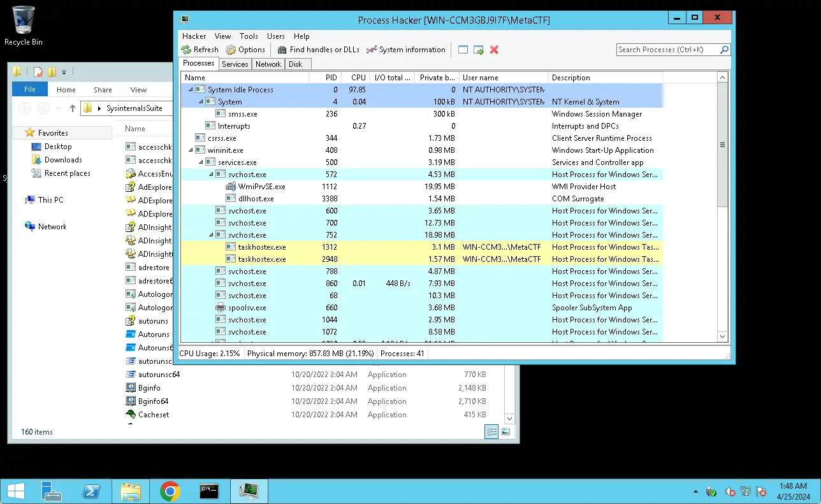The image size is (821, 504).
Task: Open Google Chrome from the taskbar
Action: pos(170,491)
